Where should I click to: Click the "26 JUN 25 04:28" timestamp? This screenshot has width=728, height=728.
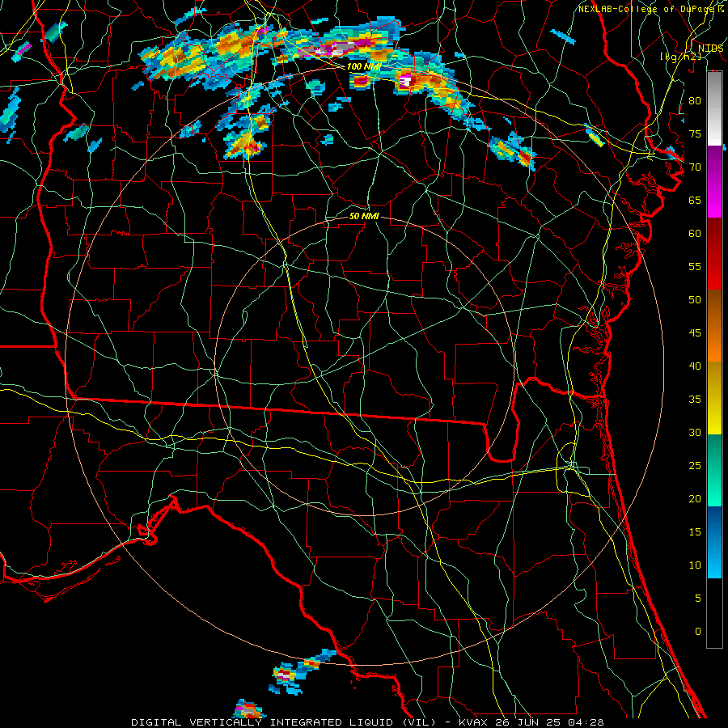[548, 722]
